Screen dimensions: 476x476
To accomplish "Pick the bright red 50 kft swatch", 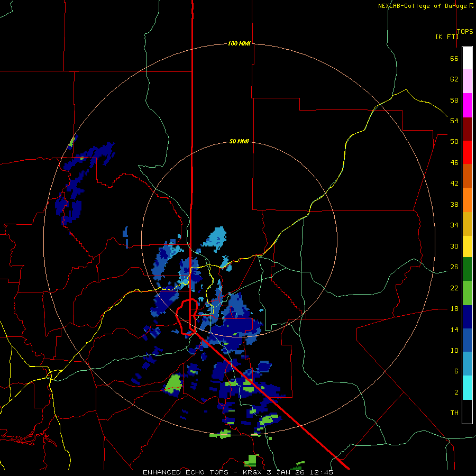I will pyautogui.click(x=467, y=152).
